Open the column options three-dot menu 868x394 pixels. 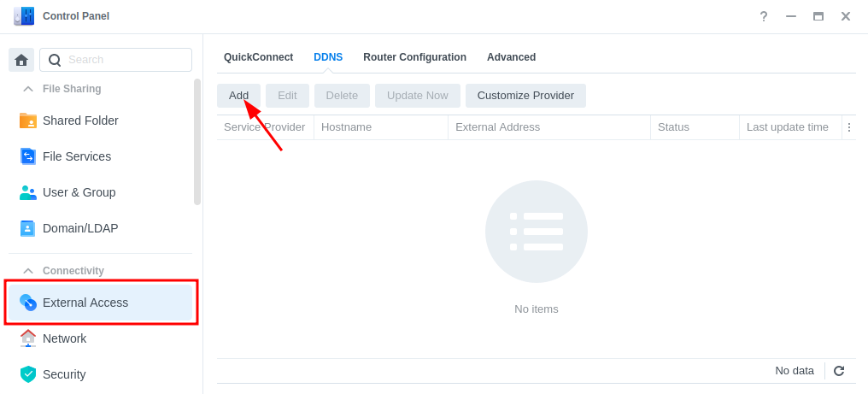pos(849,127)
